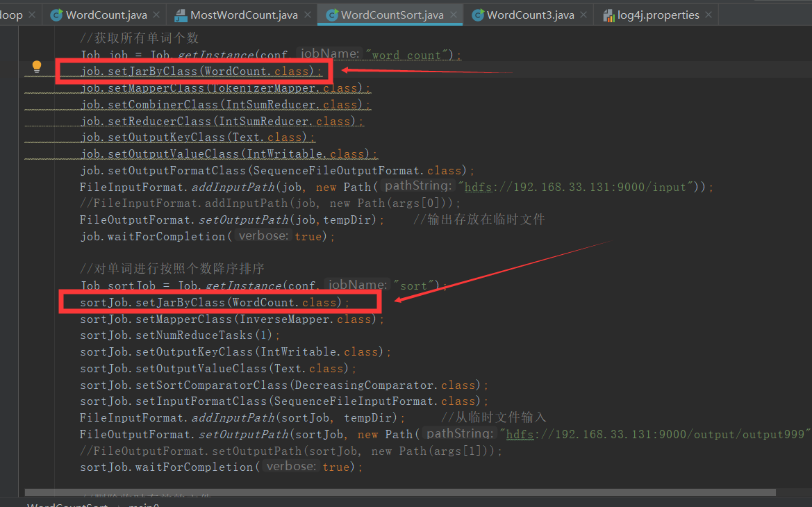Viewport: 812px width, 507px height.
Task: Click FileInputFormat.addInputPath(sortJob, tempDir) line
Action: pyautogui.click(x=242, y=417)
